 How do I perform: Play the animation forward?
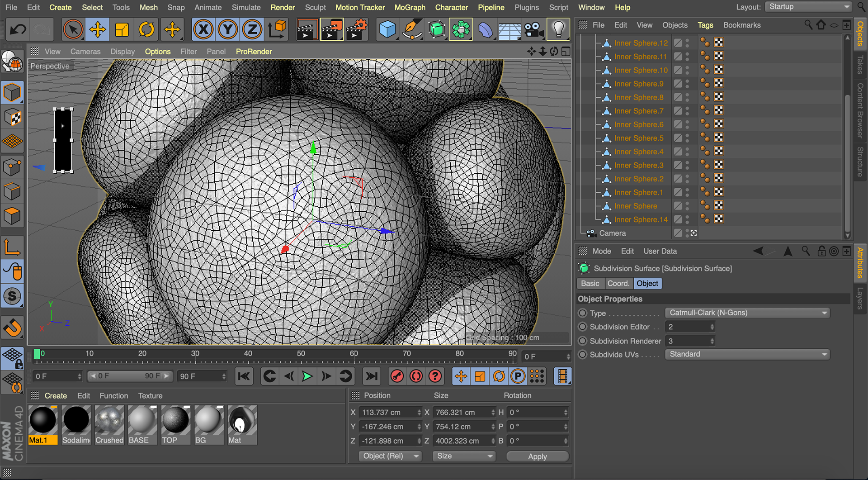click(x=307, y=376)
